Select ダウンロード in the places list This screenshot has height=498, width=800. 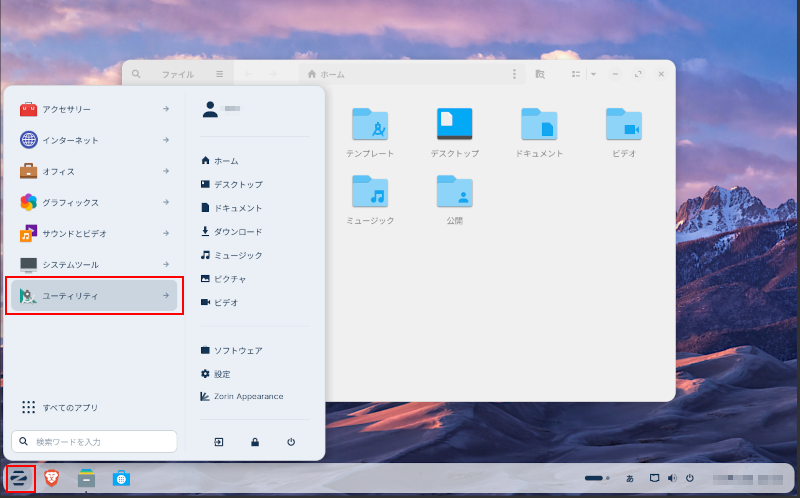[x=237, y=232]
